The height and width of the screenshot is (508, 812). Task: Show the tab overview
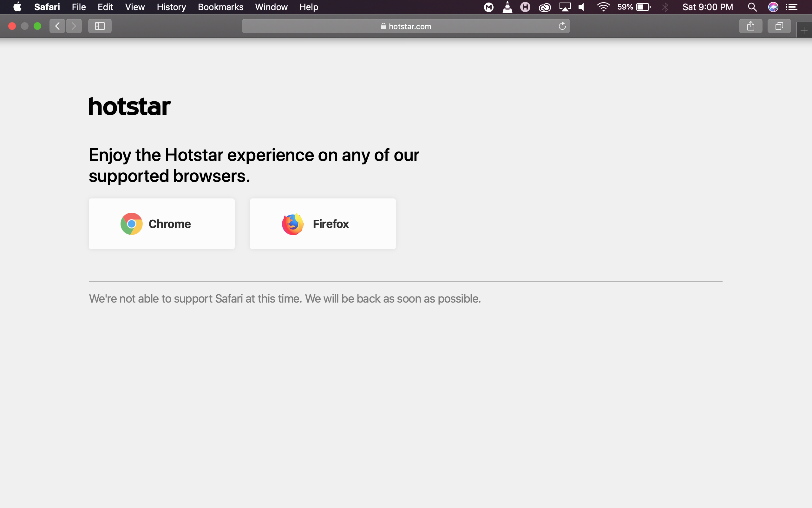pos(779,26)
